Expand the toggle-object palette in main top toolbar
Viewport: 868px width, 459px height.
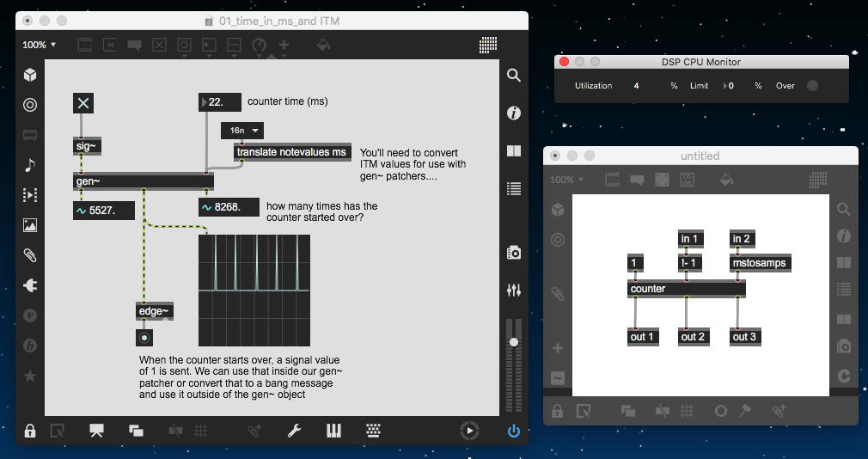point(159,46)
